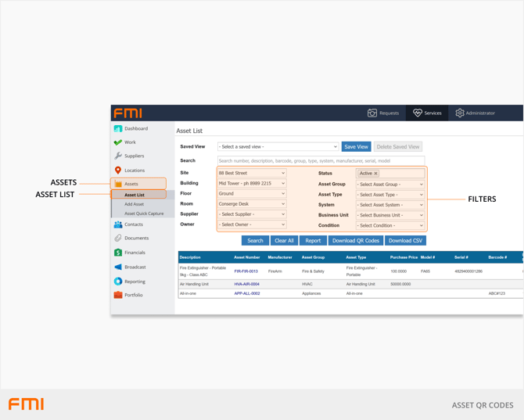The image size is (524, 420).
Task: Click the Air Handling Unit description cell
Action: point(194,284)
